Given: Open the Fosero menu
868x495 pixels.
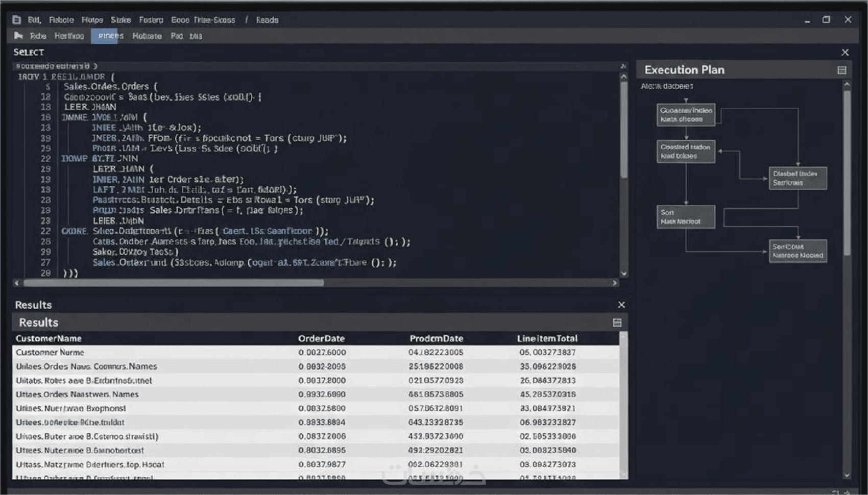Looking at the screenshot, I should click(x=151, y=20).
